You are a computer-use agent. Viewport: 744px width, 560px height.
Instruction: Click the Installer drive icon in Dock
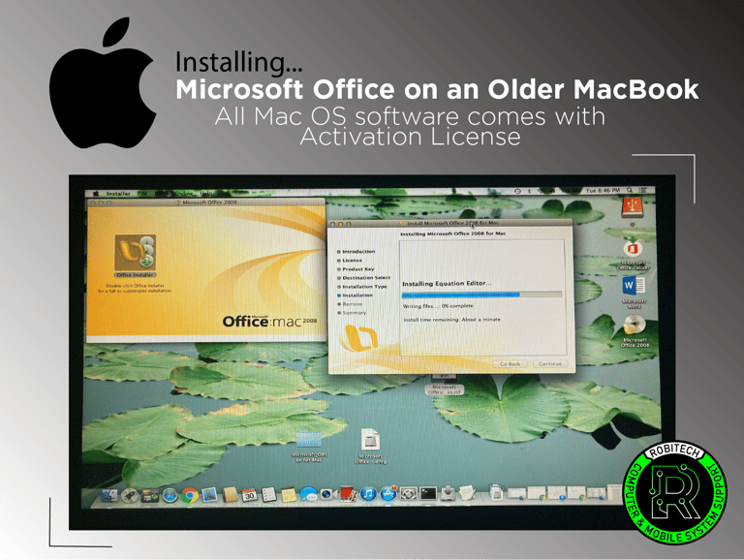coord(448,493)
